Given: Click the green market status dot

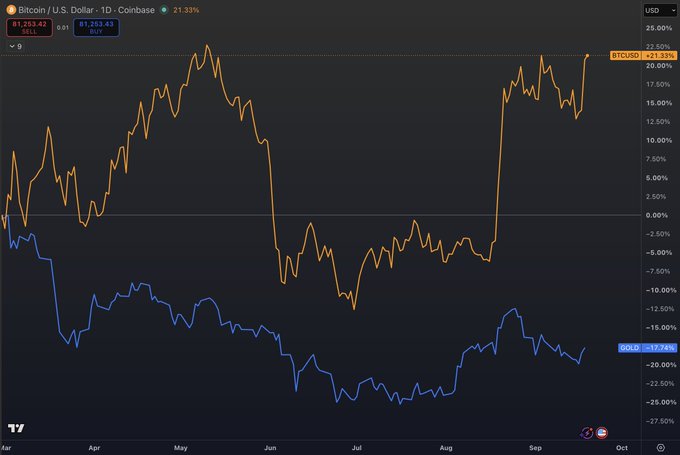Looking at the screenshot, I should 164,10.
